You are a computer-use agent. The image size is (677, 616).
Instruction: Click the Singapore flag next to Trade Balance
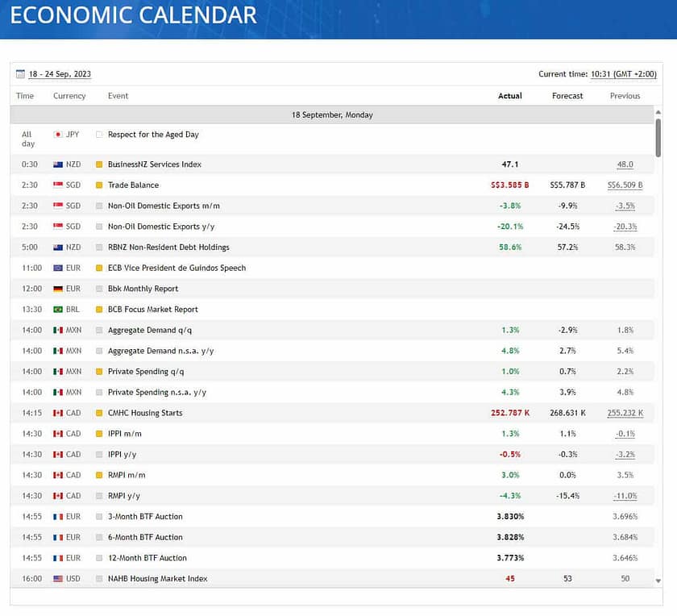(x=58, y=185)
